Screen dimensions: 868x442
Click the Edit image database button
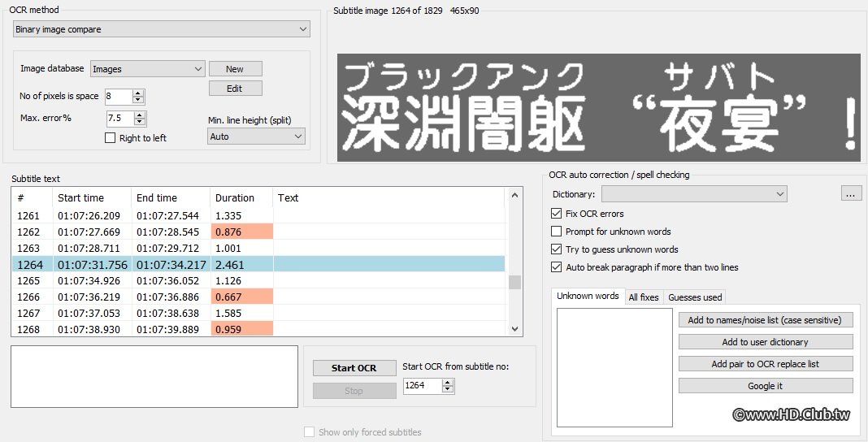[x=235, y=89]
